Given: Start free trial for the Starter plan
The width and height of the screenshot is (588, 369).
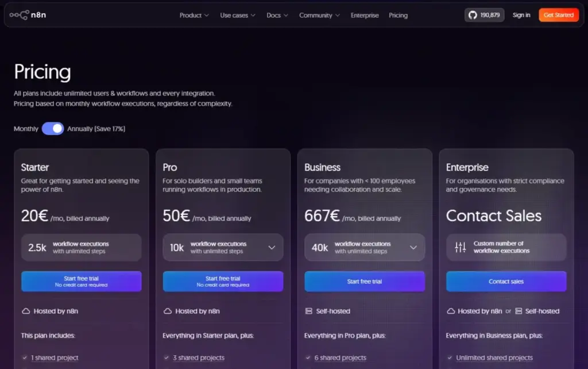Looking at the screenshot, I should [x=82, y=281].
